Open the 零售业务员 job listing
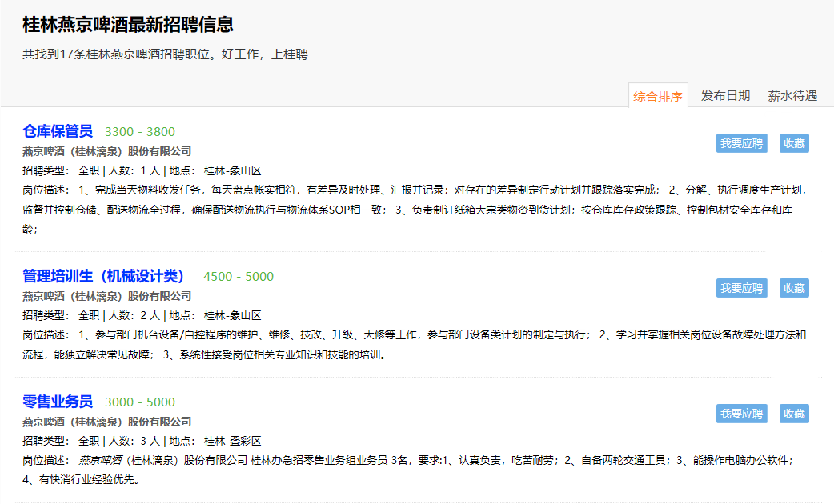The image size is (834, 504). 58,402
